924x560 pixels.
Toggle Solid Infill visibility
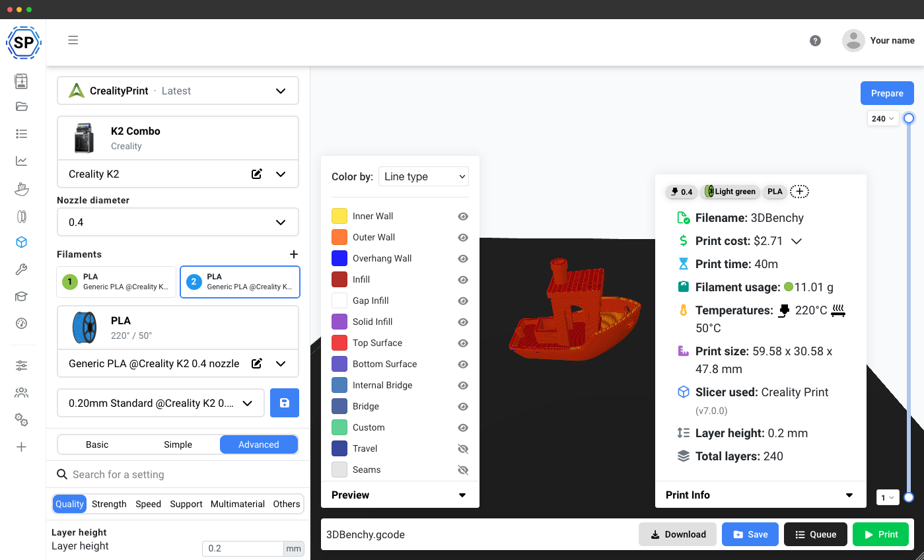click(x=463, y=322)
